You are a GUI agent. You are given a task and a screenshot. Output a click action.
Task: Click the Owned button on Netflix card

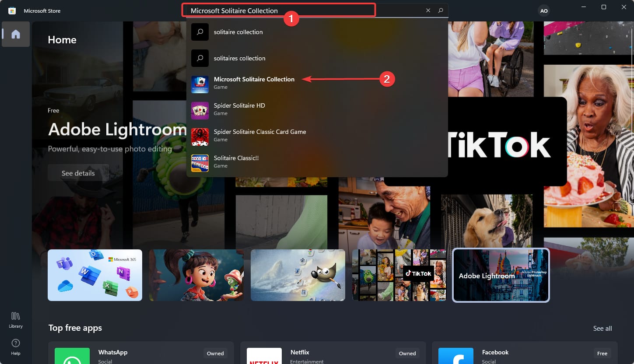click(x=407, y=353)
